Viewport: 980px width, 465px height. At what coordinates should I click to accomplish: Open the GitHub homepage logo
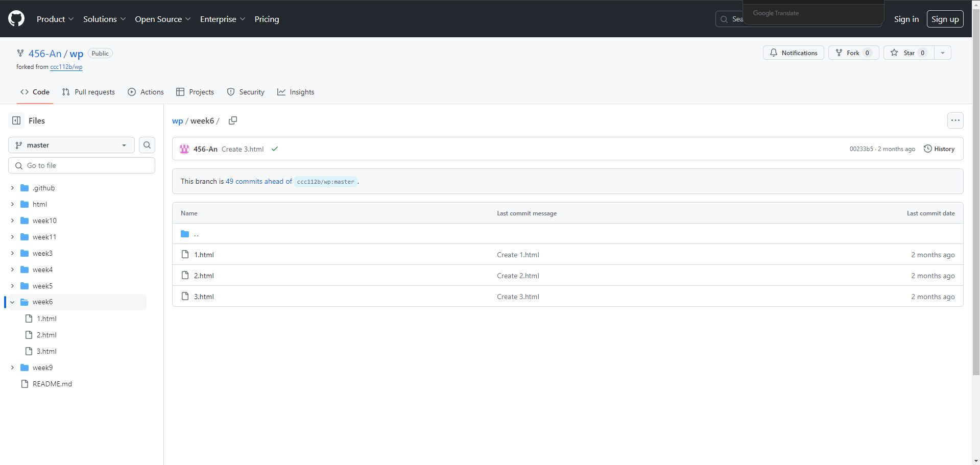(16, 19)
